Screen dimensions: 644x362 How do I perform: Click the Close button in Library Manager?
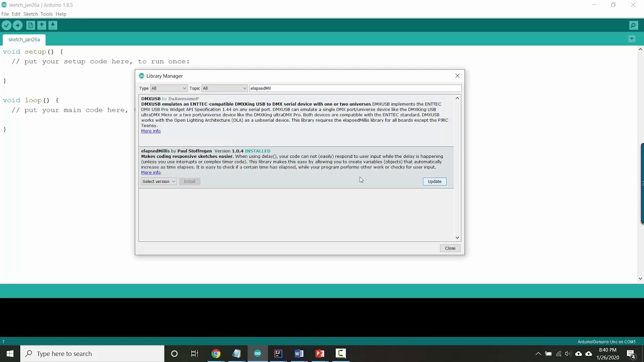450,248
